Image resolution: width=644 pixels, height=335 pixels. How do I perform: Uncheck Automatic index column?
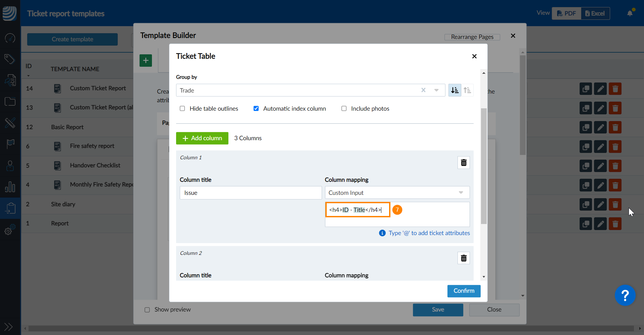[256, 109]
